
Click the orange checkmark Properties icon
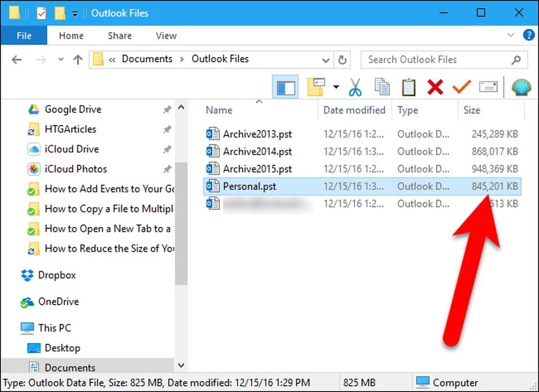point(462,86)
